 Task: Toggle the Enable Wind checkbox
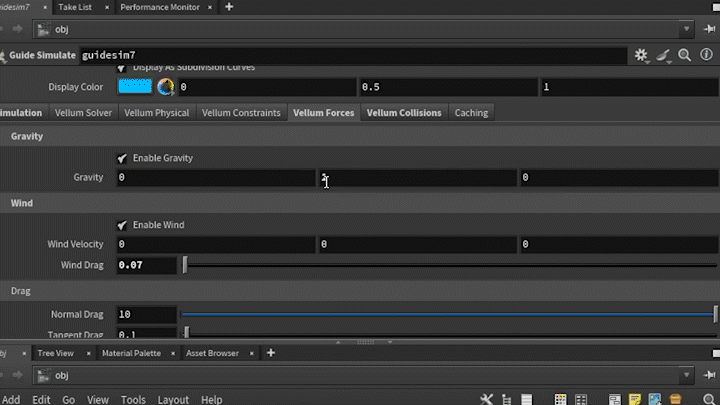(x=122, y=225)
